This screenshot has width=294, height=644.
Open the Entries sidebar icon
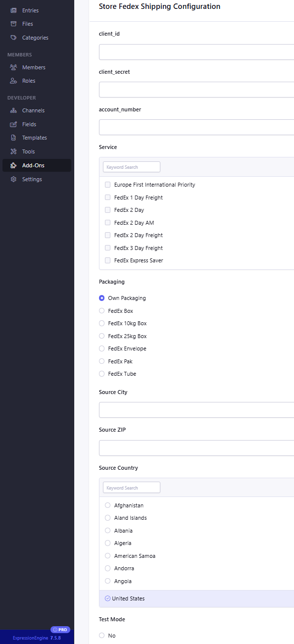pyautogui.click(x=13, y=10)
